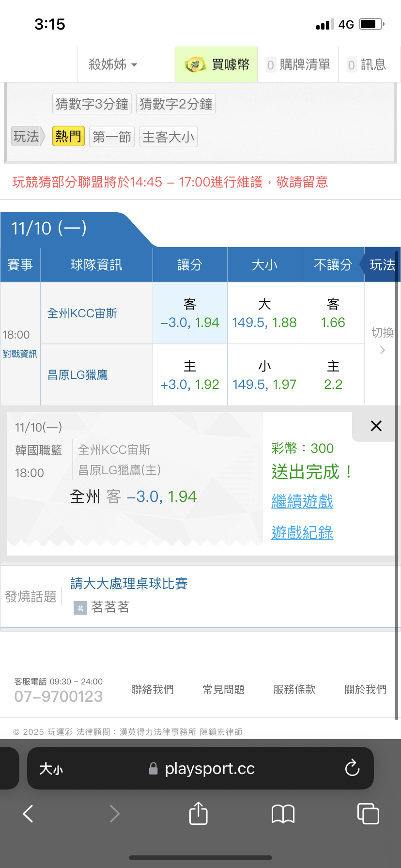401x868 pixels.
Task: Close the bet confirmation panel
Action: [376, 426]
